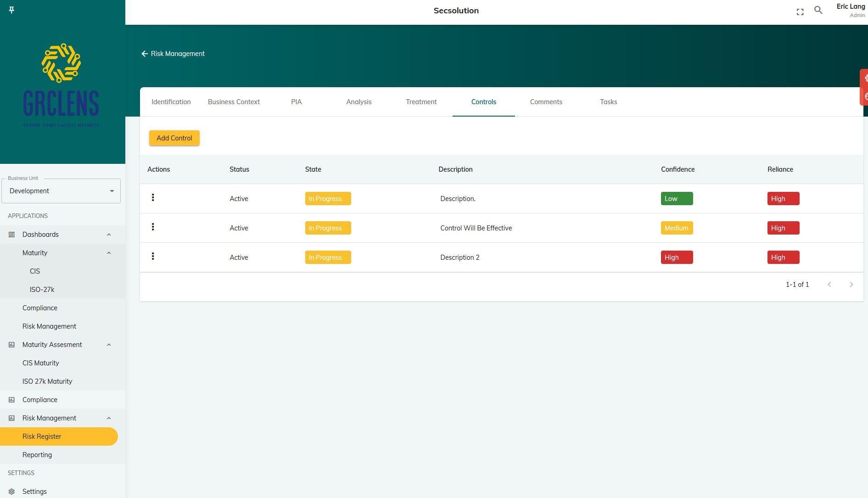Click High reliance badge in "Control Will Be Effective" row
The height and width of the screenshot is (498, 868).
coord(784,228)
